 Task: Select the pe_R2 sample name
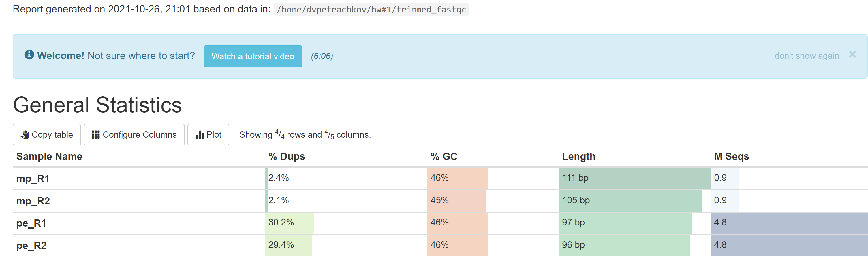pyautogui.click(x=31, y=245)
